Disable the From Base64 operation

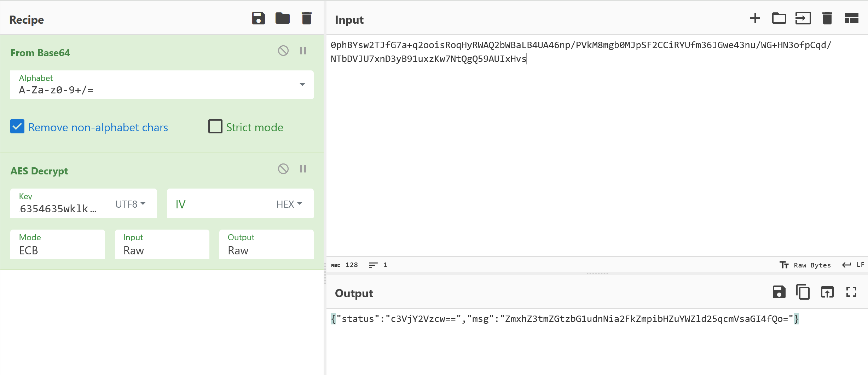[283, 51]
